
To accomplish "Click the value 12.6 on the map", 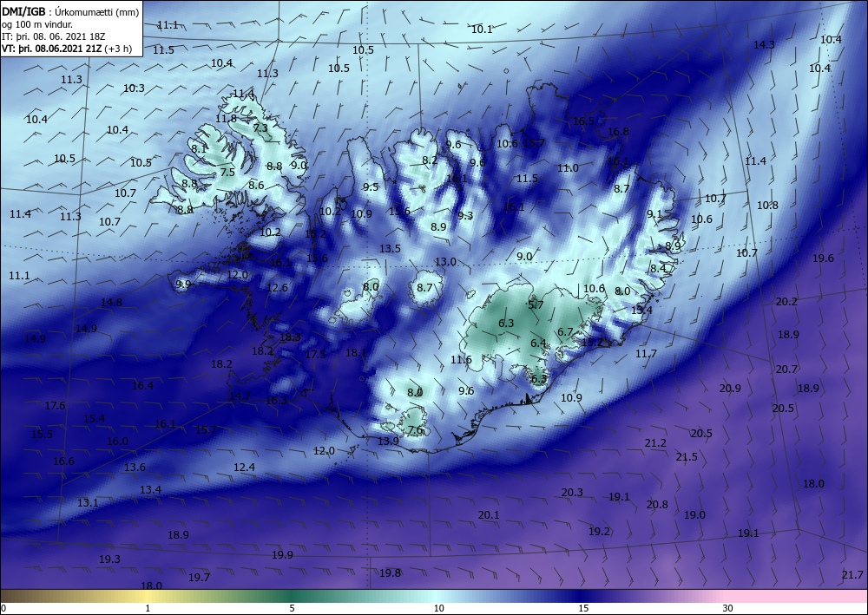I will click(x=278, y=288).
